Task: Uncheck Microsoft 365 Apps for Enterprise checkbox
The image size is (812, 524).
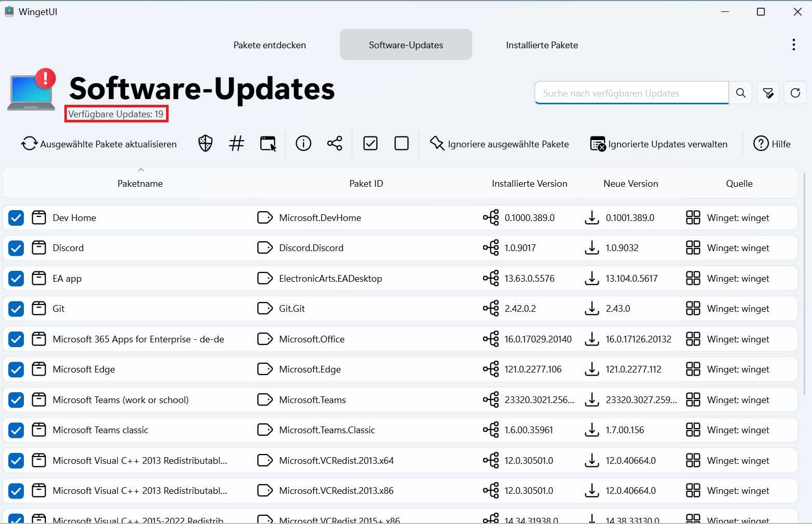Action: click(16, 339)
